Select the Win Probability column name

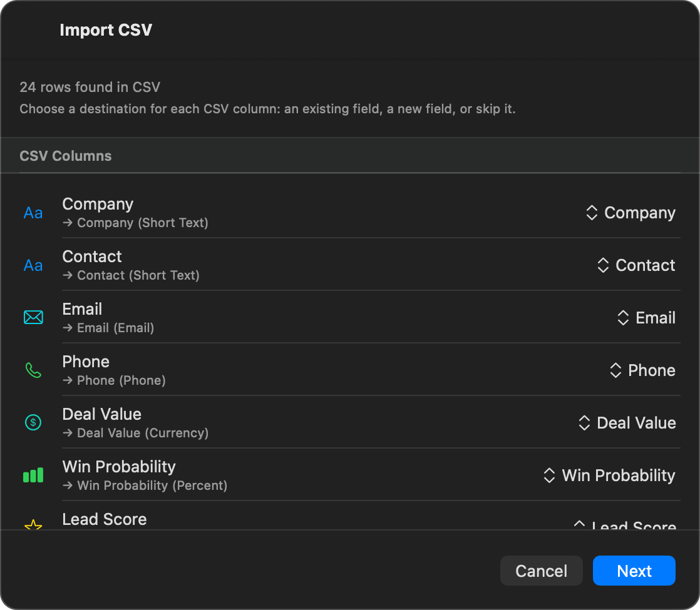[x=119, y=467]
